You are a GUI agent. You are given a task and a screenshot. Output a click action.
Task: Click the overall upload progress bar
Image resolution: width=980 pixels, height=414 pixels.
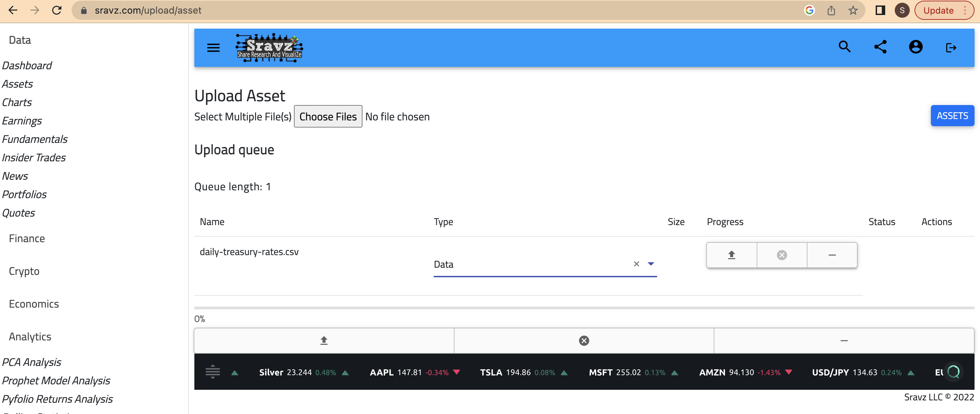point(584,308)
